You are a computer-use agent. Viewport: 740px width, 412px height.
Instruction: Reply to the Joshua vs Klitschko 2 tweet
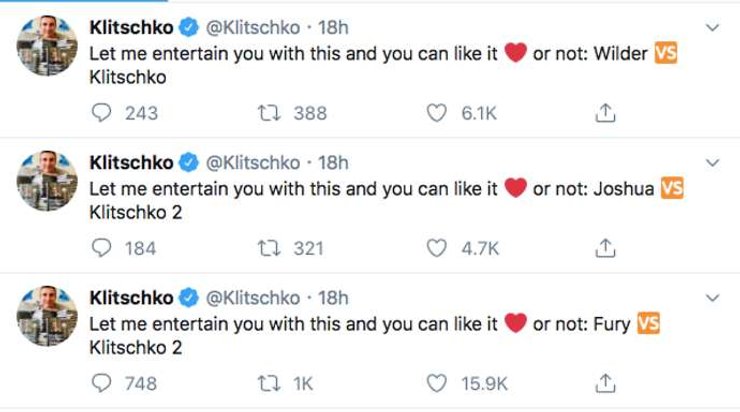click(x=100, y=248)
